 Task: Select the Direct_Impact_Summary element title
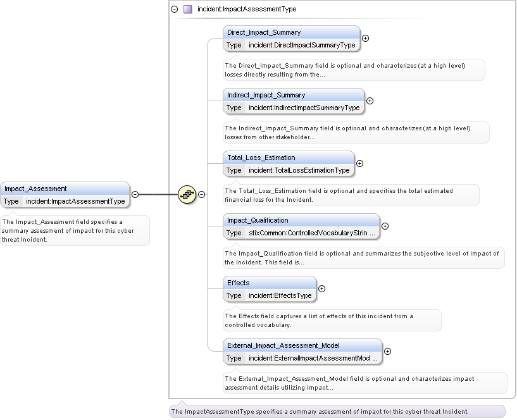tap(264, 32)
